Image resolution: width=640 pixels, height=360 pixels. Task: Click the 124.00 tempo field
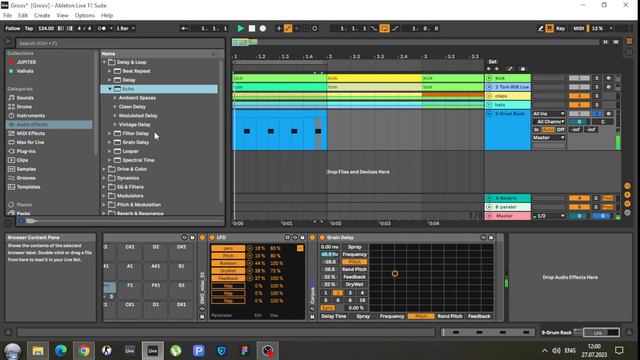[x=46, y=28]
